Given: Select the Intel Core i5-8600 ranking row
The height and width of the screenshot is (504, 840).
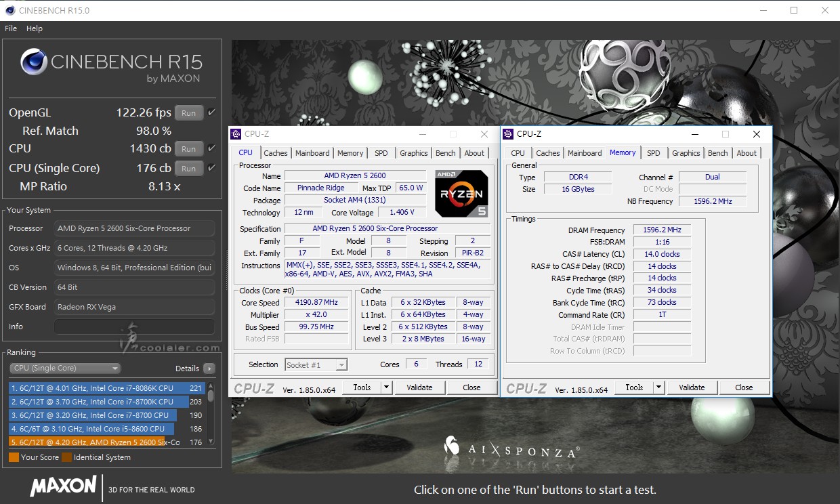Looking at the screenshot, I should tap(107, 429).
